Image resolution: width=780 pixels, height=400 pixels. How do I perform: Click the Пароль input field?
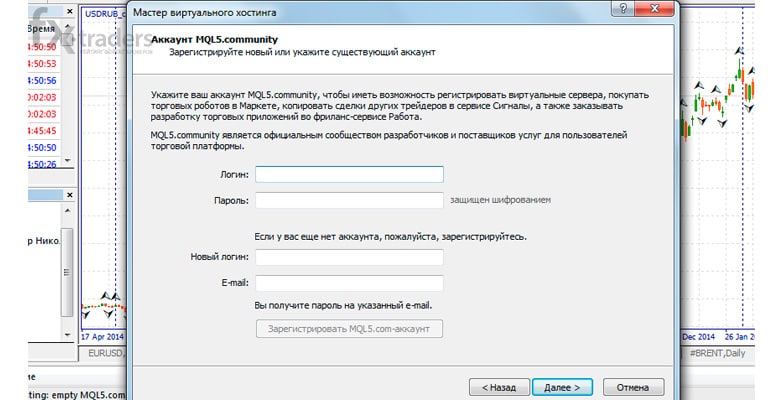point(349,200)
